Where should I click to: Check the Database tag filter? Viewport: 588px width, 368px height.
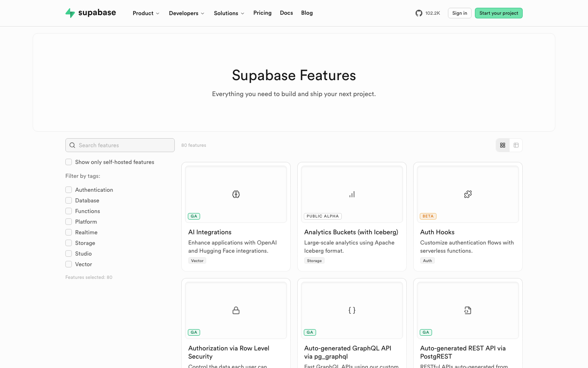69,200
